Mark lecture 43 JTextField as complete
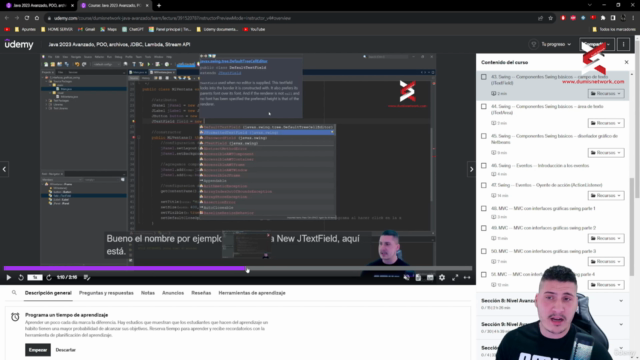640x360 pixels. pyautogui.click(x=484, y=77)
